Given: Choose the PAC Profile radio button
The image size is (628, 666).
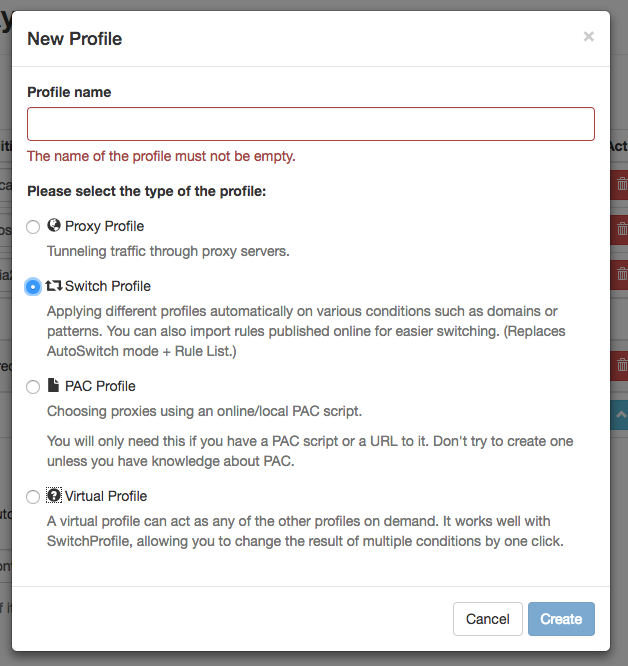Looking at the screenshot, I should [34, 387].
